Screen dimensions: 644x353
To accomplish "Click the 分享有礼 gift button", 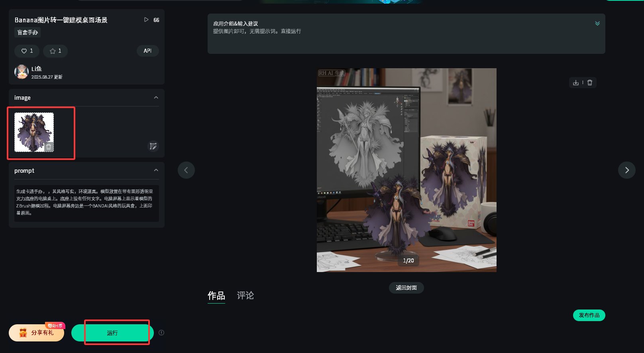I will (x=37, y=333).
